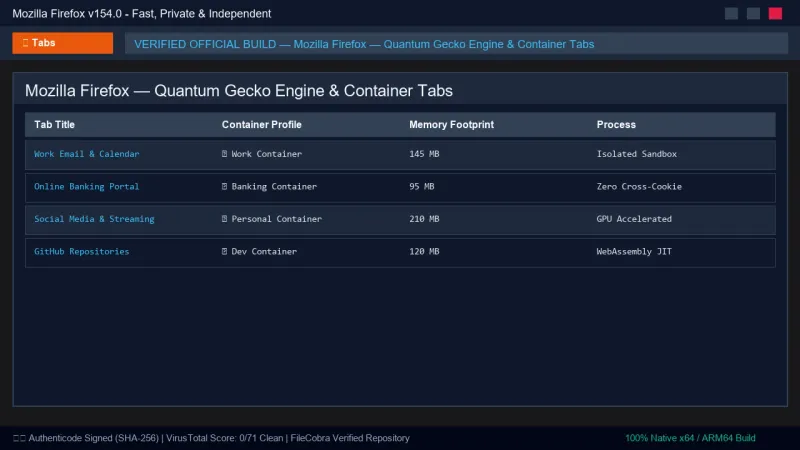Select the 145 MB memory value
Viewport: 800px width, 450px height.
click(424, 154)
